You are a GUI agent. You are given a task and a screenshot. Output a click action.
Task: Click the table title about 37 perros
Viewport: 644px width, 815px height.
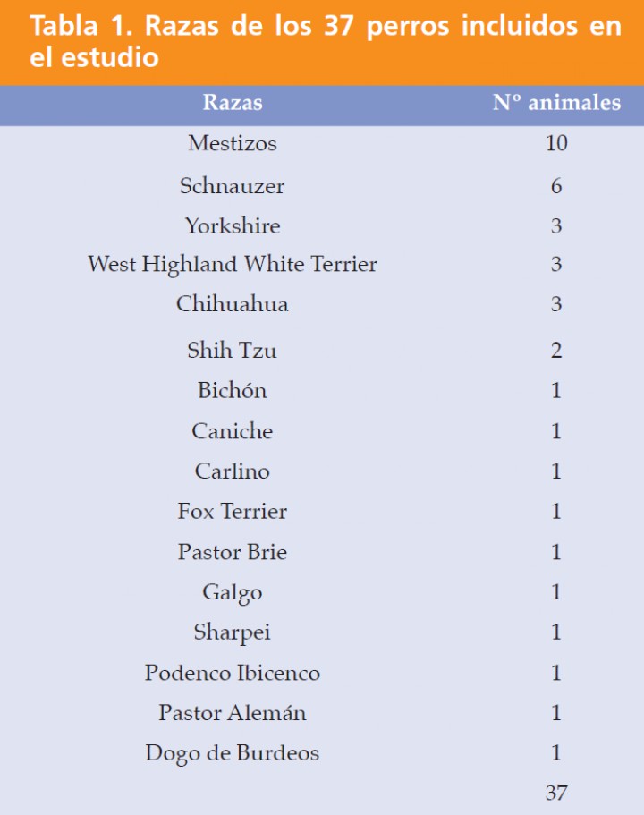(322, 41)
